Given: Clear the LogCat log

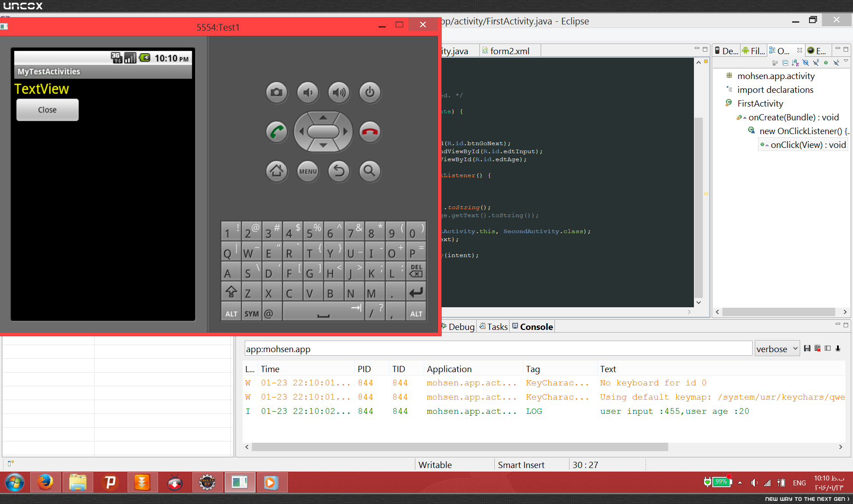Looking at the screenshot, I should pos(817,349).
